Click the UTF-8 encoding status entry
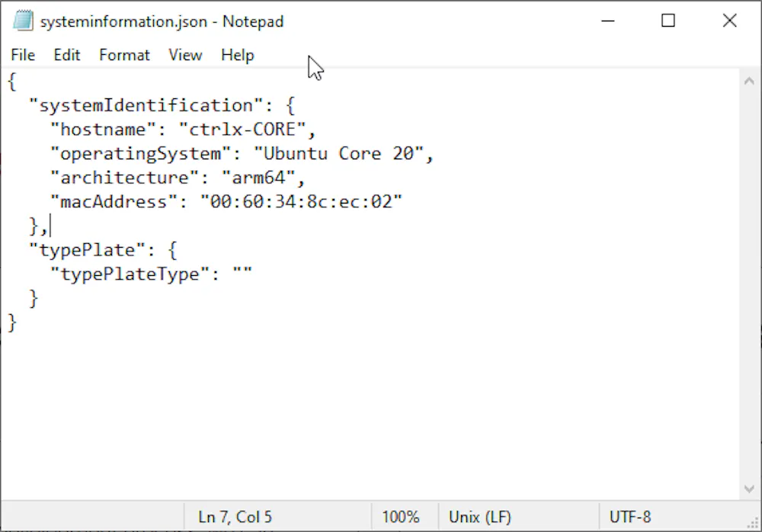Viewport: 762px width, 532px height. (630, 517)
